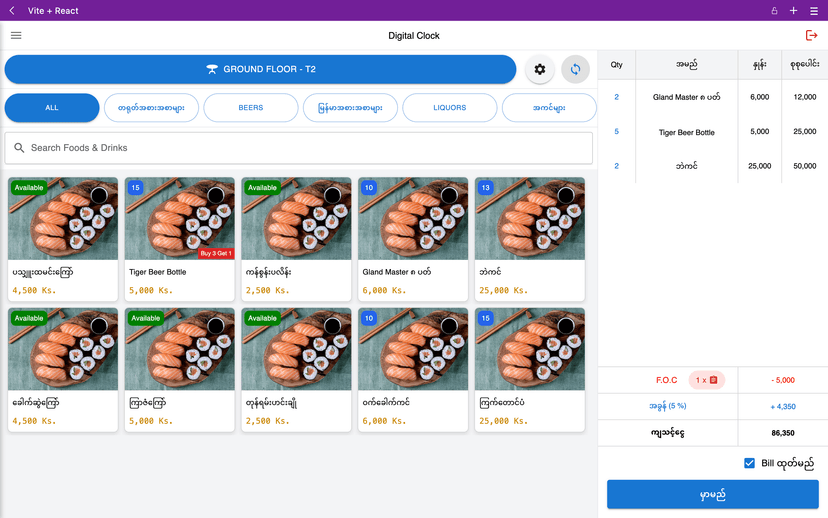The width and height of the screenshot is (828, 518).
Task: Click the Buy 3 Get 1 promo badge
Action: click(x=216, y=253)
